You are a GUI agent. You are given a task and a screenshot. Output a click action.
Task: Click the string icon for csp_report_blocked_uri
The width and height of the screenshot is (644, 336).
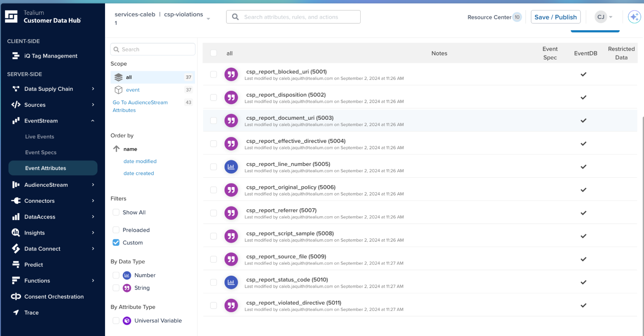tap(231, 74)
